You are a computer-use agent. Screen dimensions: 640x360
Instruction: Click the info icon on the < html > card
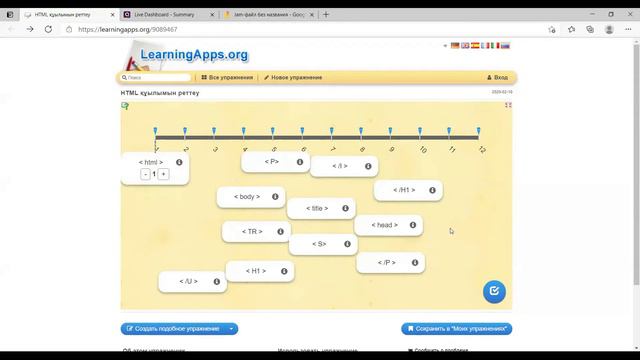[x=179, y=162]
